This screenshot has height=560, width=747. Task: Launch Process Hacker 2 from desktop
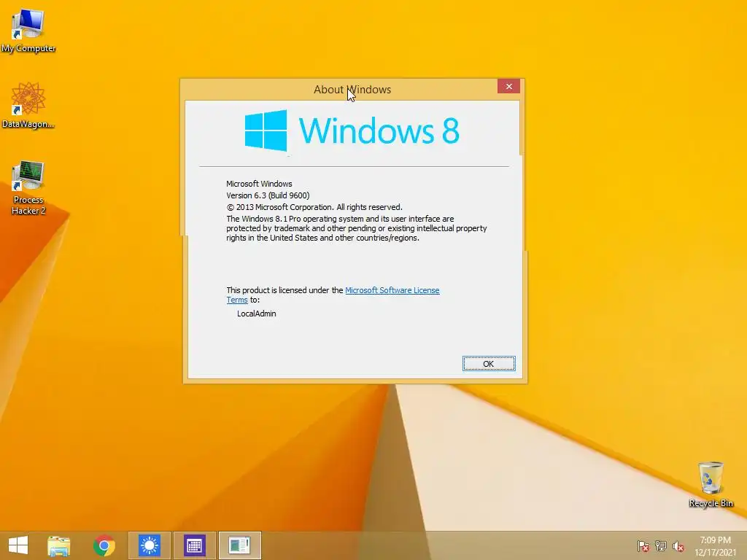click(28, 187)
